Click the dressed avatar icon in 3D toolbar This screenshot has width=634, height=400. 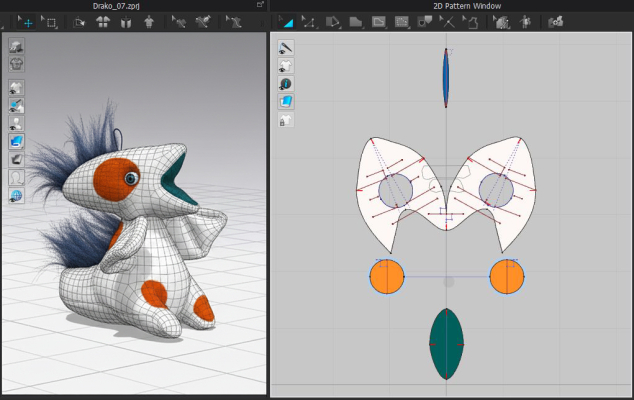149,22
